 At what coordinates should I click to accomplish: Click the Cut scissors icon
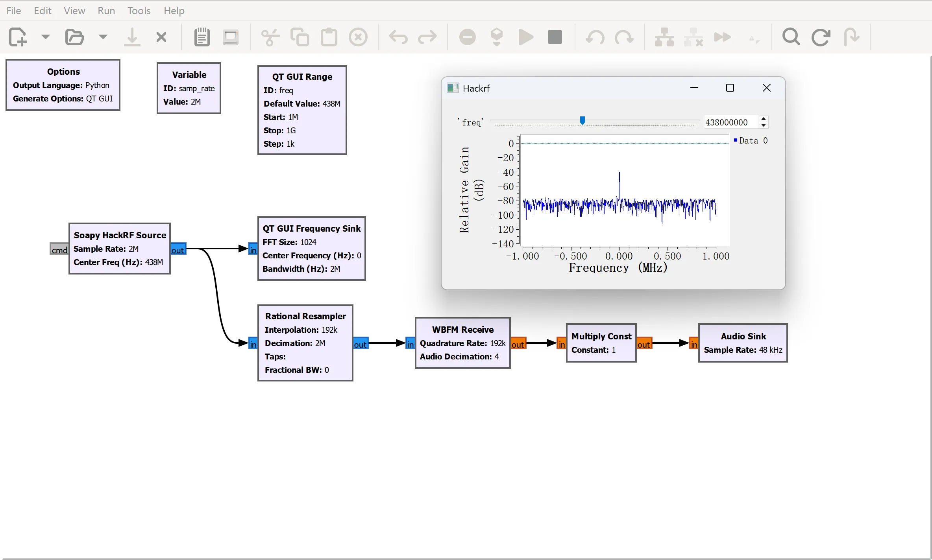[x=270, y=37]
